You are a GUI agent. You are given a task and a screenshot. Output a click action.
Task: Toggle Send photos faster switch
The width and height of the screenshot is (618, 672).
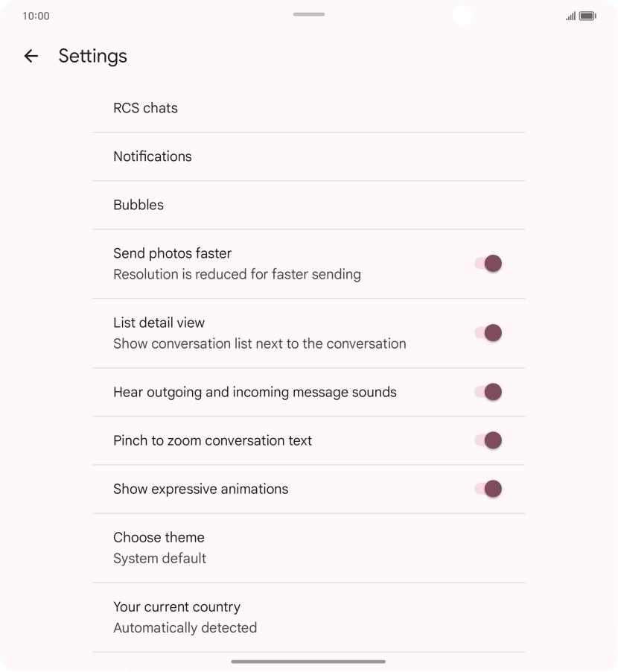[488, 264]
